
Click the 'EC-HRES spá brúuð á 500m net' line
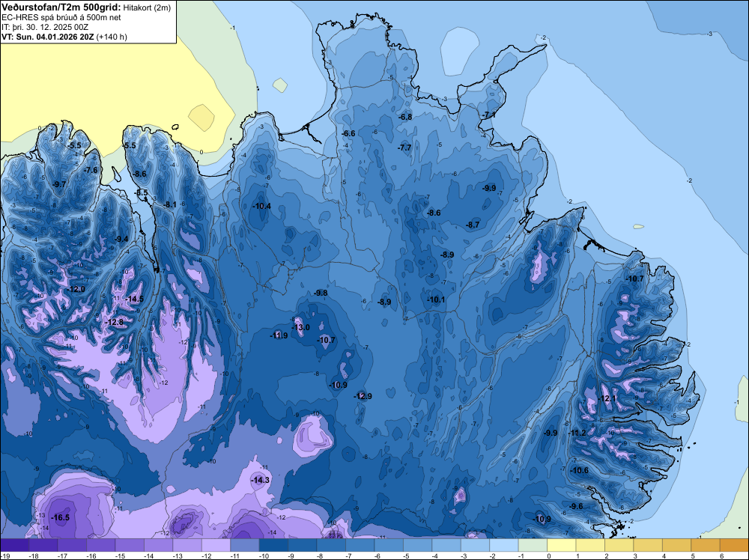[61, 18]
